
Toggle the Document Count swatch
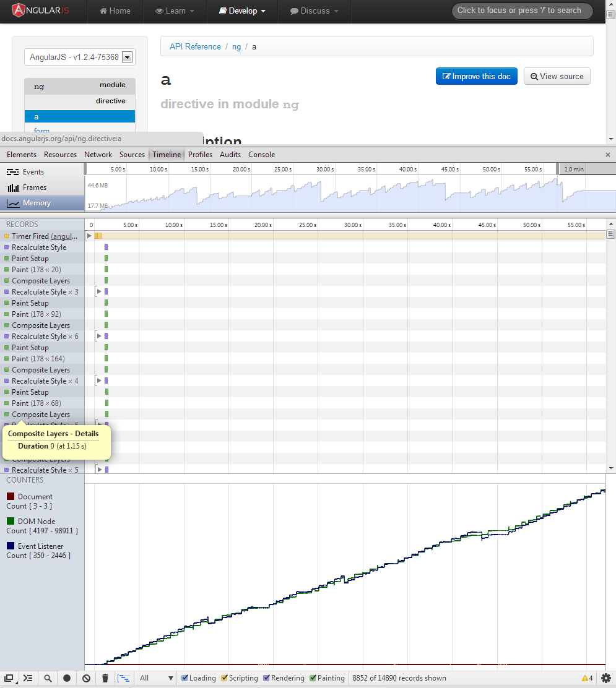(11, 496)
